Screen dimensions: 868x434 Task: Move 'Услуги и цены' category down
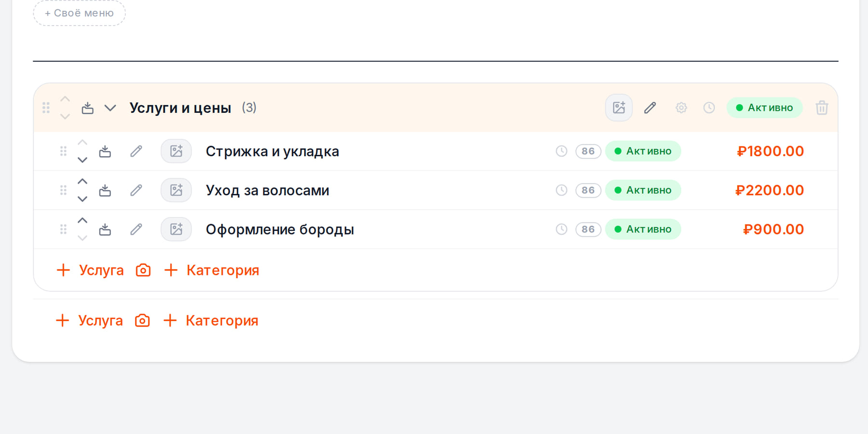[x=65, y=116]
